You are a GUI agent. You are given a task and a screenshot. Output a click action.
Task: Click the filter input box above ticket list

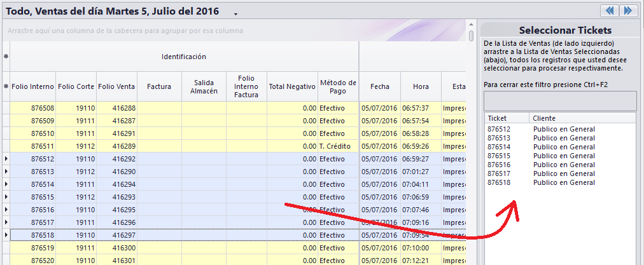point(559,101)
